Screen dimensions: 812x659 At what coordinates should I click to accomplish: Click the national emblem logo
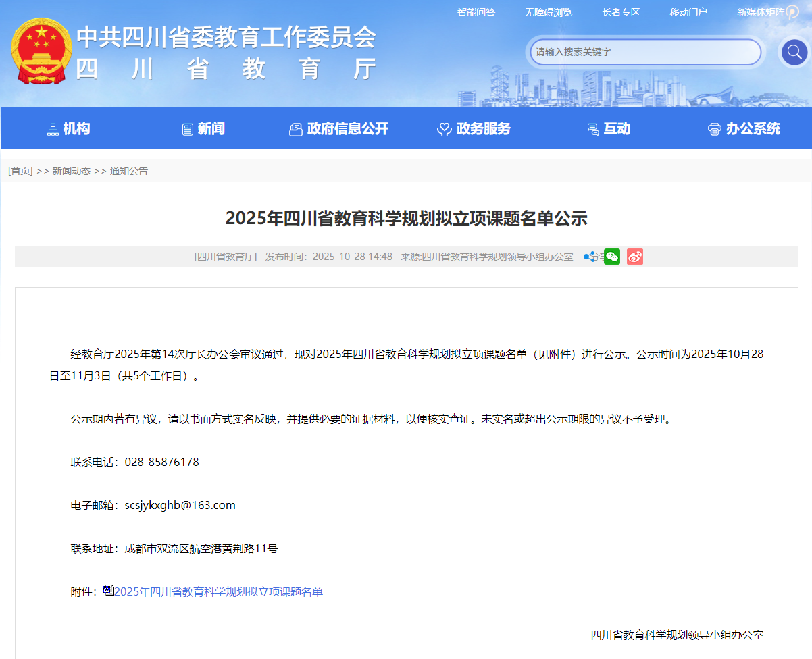click(42, 52)
